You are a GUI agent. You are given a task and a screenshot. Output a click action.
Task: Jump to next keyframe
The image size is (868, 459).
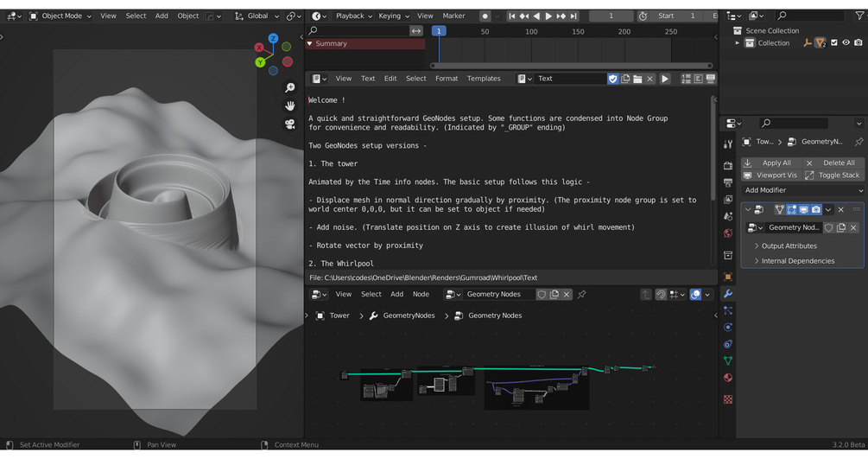[x=561, y=16]
